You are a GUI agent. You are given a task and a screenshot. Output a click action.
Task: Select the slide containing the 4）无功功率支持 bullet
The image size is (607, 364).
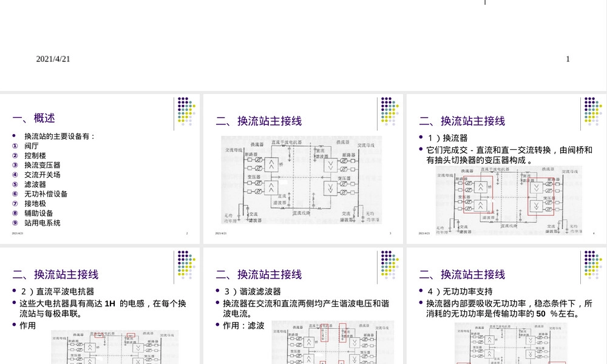[507, 306]
